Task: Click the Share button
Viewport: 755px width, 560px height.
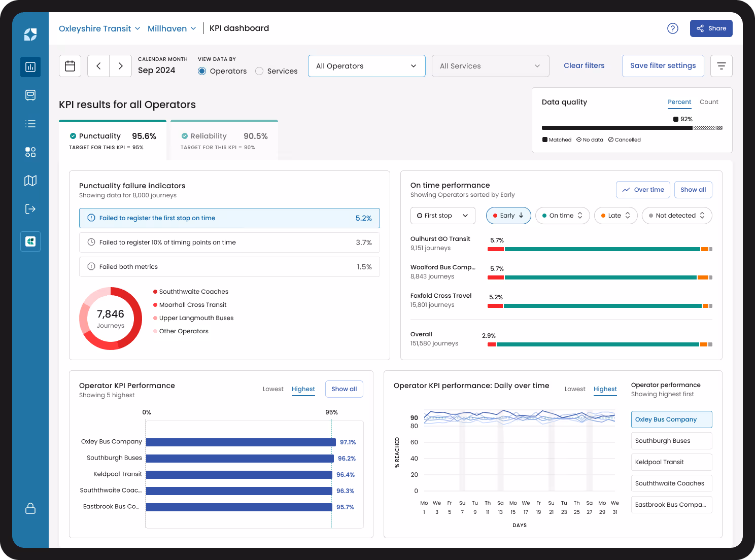Action: [711, 28]
